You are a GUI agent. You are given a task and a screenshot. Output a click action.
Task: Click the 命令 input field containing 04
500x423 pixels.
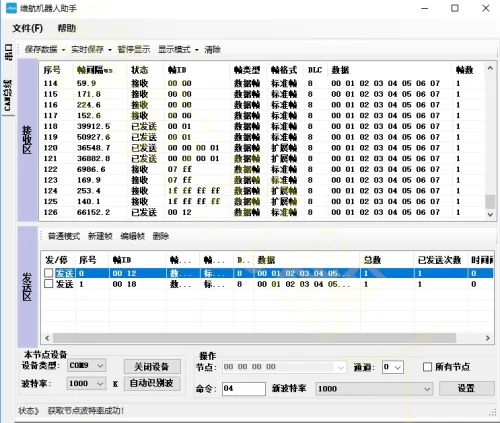coord(244,389)
